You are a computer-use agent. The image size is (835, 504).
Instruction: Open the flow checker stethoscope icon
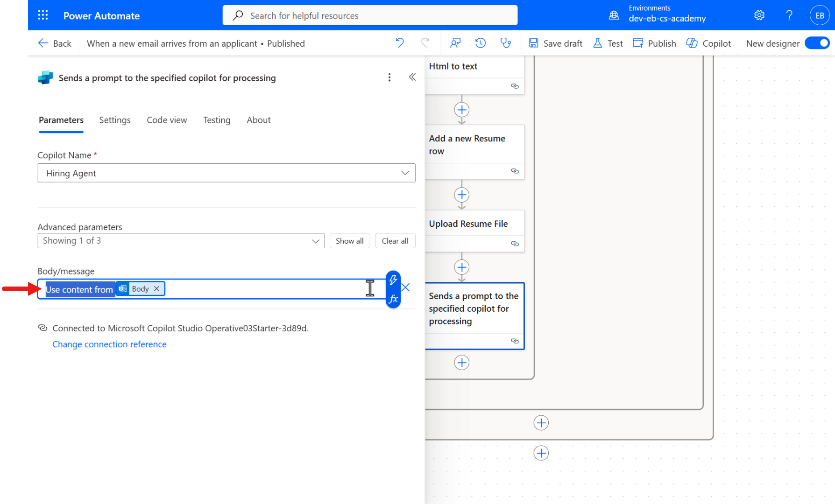(x=505, y=43)
